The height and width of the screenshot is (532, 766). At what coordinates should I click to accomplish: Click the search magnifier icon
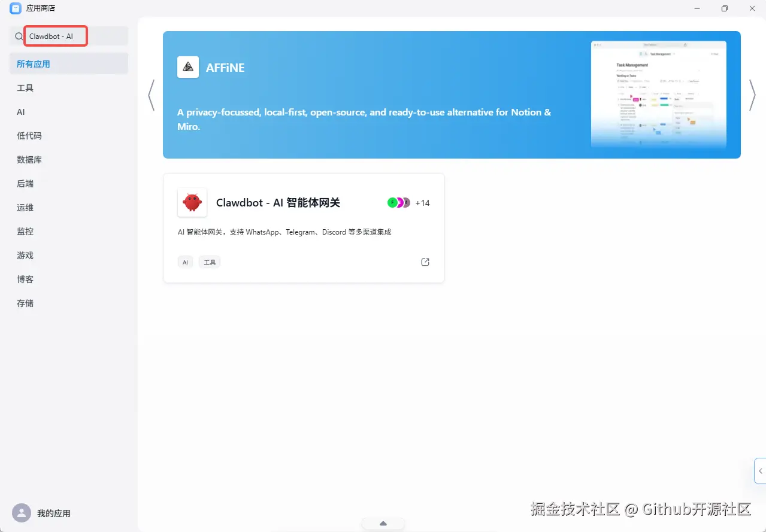tap(19, 37)
